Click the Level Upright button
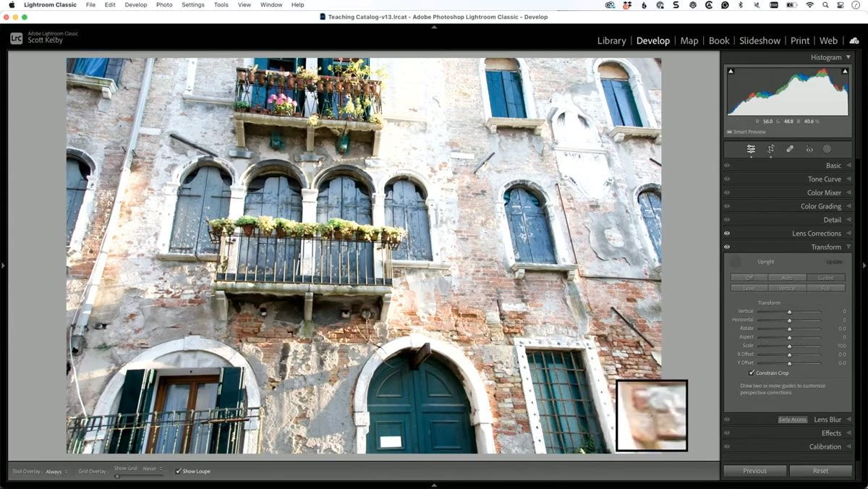 [x=749, y=288]
